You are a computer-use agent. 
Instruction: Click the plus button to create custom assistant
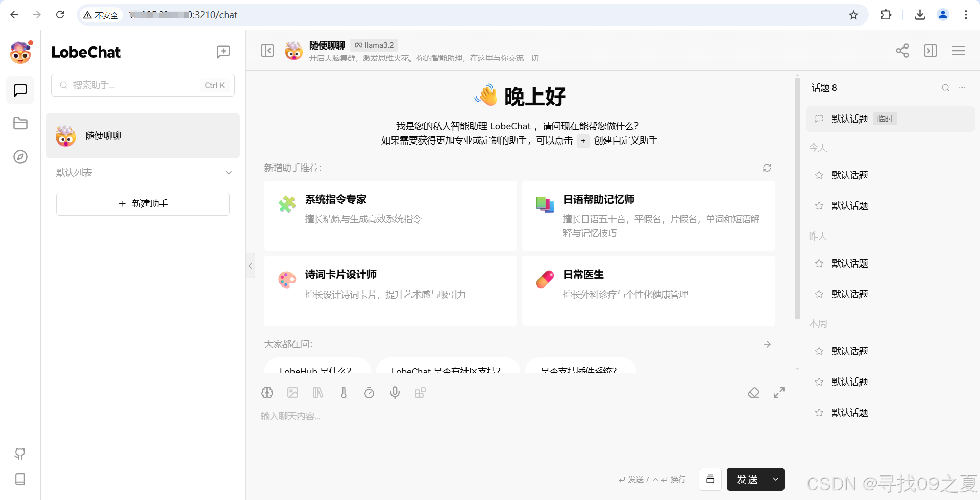pyautogui.click(x=583, y=141)
